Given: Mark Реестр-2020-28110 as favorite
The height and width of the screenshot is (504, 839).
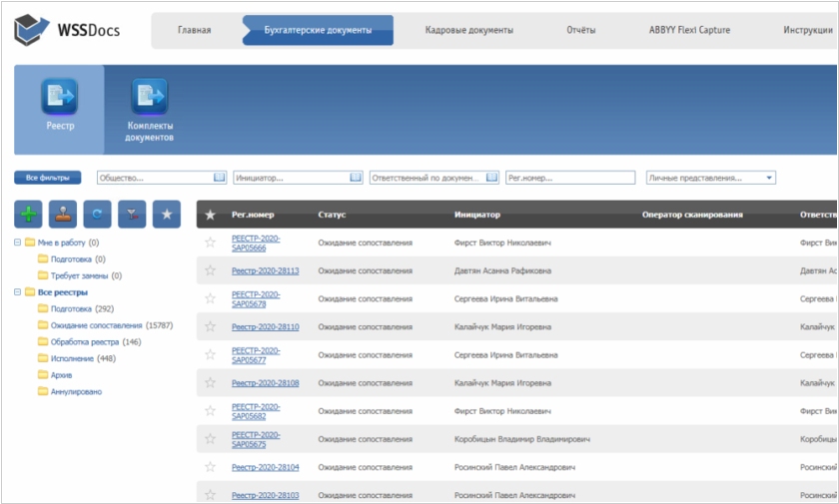Looking at the screenshot, I should (210, 326).
